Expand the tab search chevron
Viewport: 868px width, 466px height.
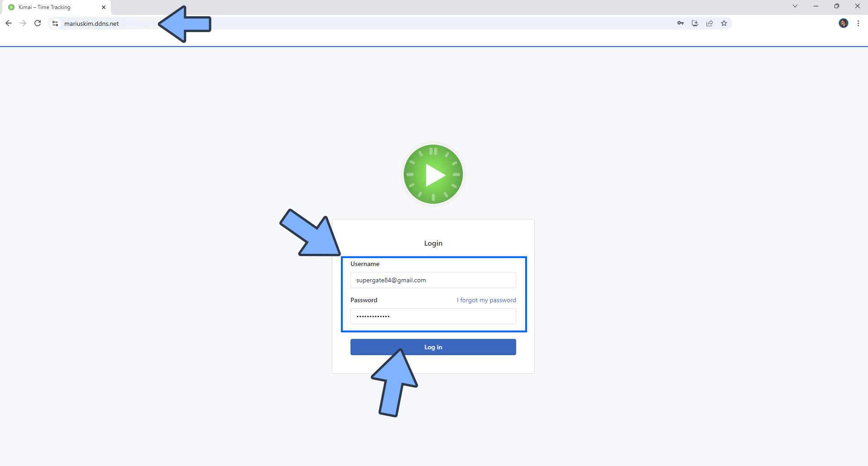click(795, 6)
